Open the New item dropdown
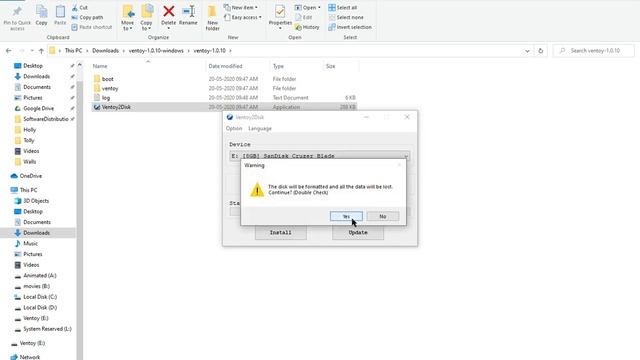 pos(241,8)
